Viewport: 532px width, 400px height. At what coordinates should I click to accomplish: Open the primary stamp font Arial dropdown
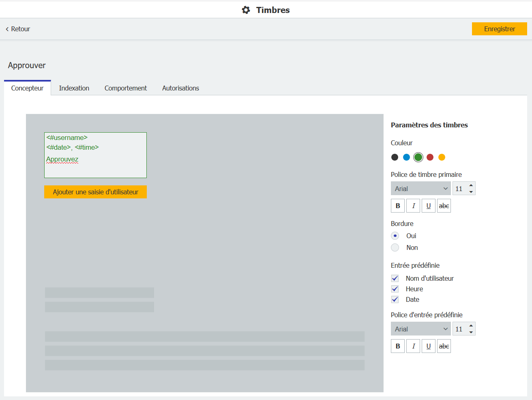[x=420, y=189]
